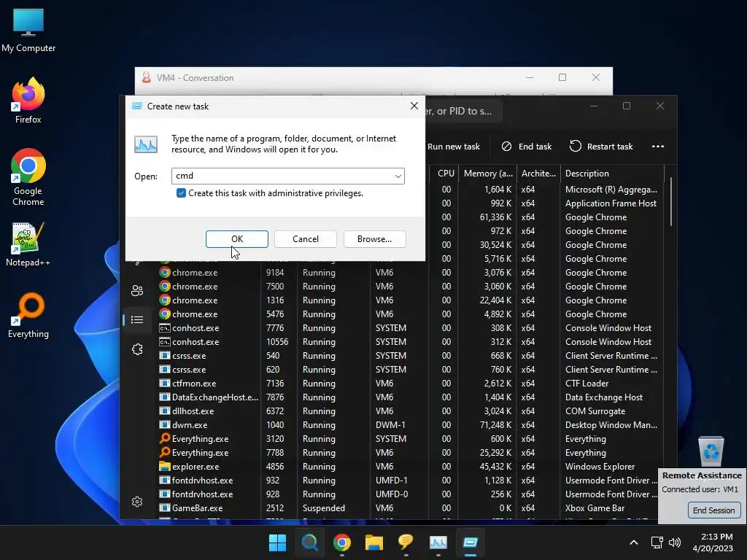
Task: Sort by the CPU column header
Action: pyautogui.click(x=444, y=174)
